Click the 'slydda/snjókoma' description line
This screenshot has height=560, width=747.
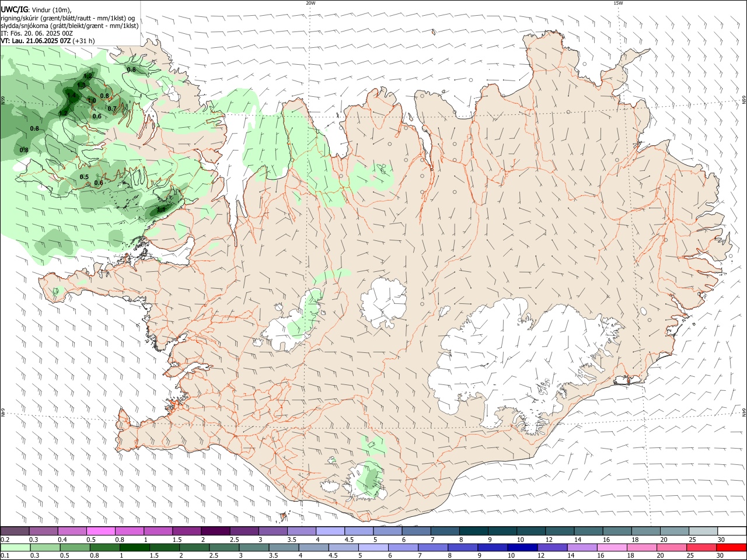click(69, 26)
